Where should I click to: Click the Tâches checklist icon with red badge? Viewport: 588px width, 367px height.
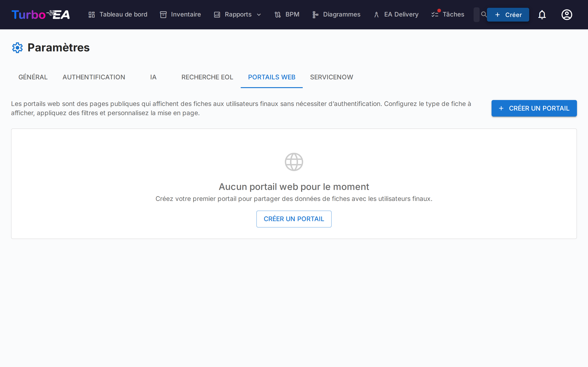point(435,14)
